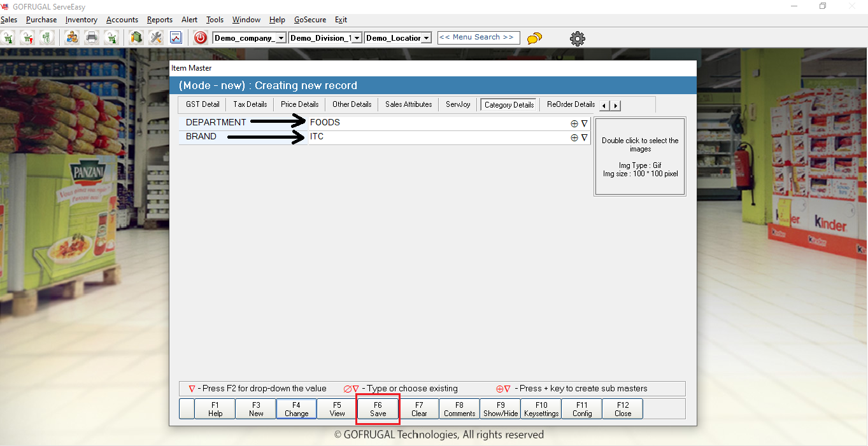Open the Help menu

pyautogui.click(x=277, y=20)
